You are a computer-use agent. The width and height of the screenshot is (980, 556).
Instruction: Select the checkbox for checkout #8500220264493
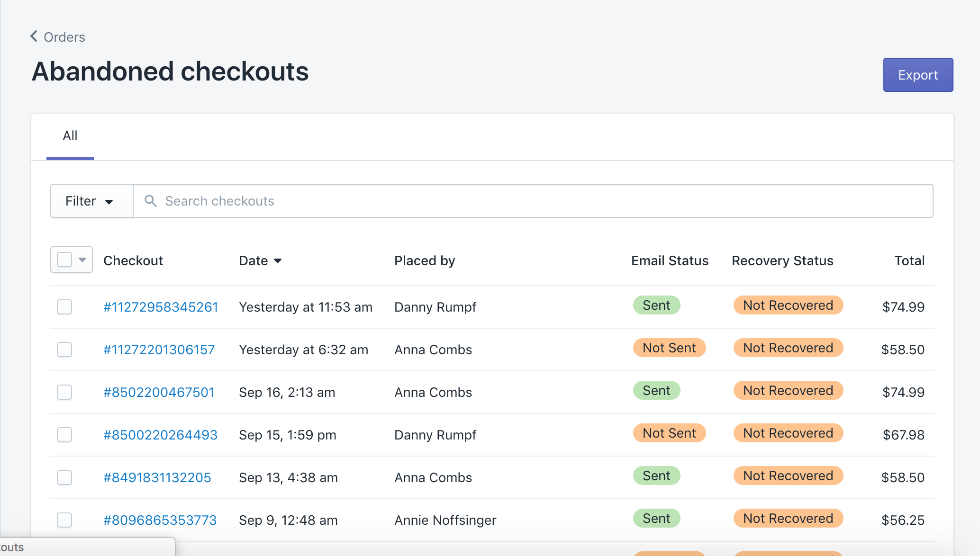pos(64,435)
